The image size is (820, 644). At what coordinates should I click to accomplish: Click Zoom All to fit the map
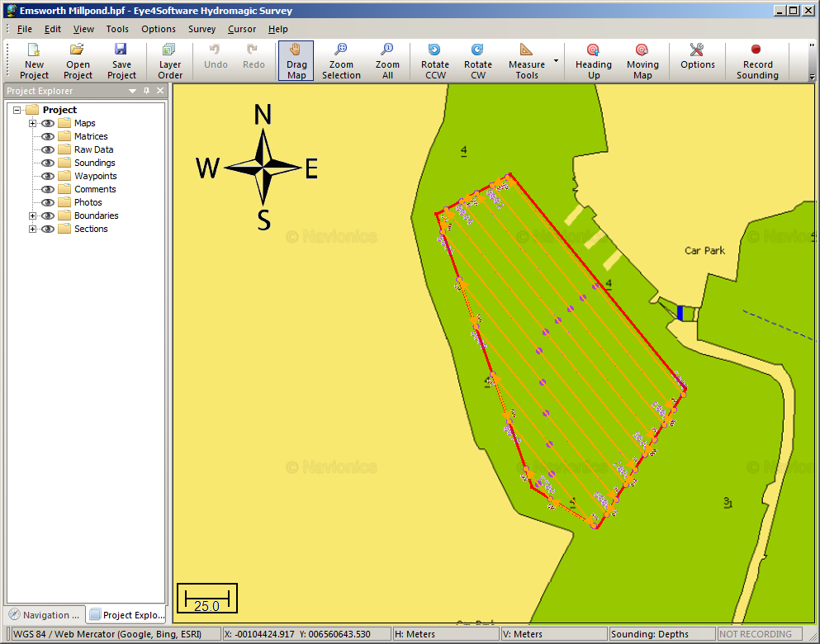387,59
